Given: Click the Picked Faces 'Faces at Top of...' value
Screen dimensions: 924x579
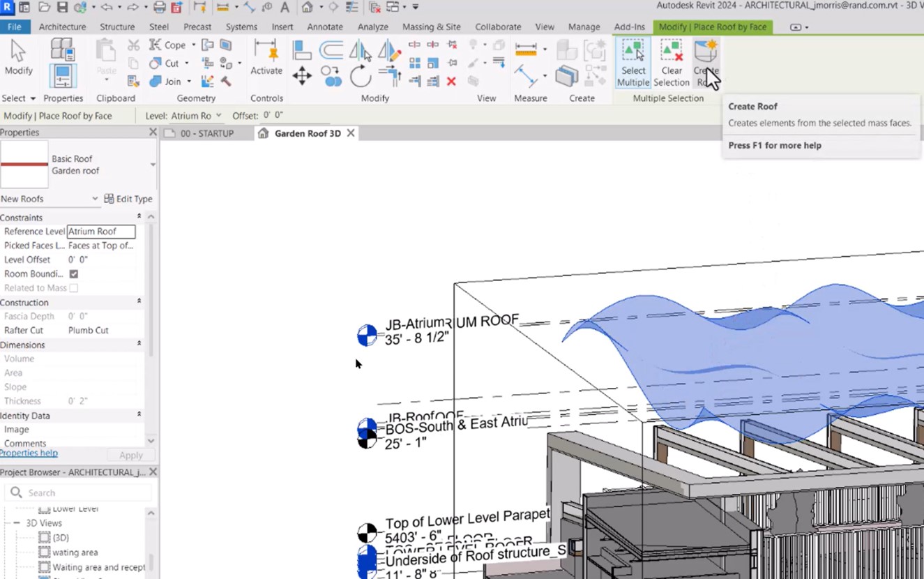Looking at the screenshot, I should click(x=101, y=246).
